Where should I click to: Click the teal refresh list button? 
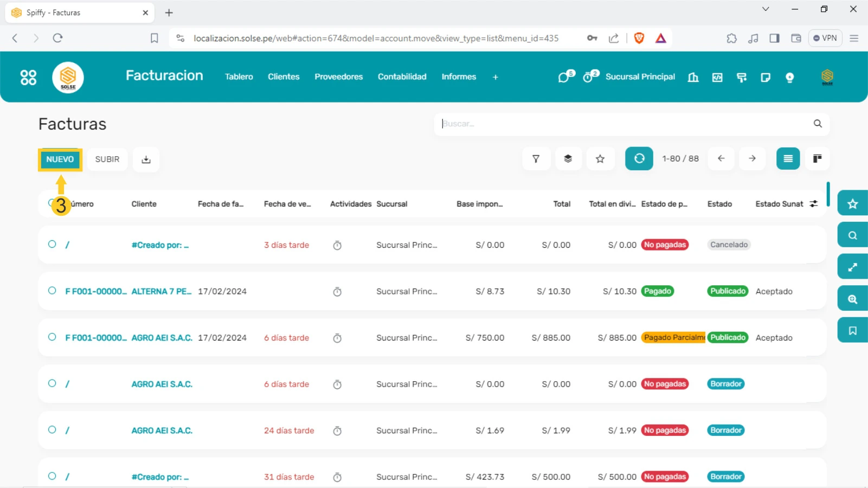coord(639,159)
